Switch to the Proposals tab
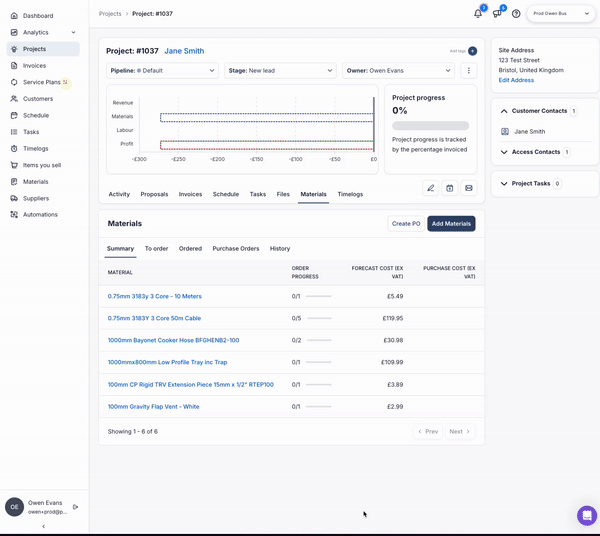Screen dimensions: 600x536 (x=154, y=194)
